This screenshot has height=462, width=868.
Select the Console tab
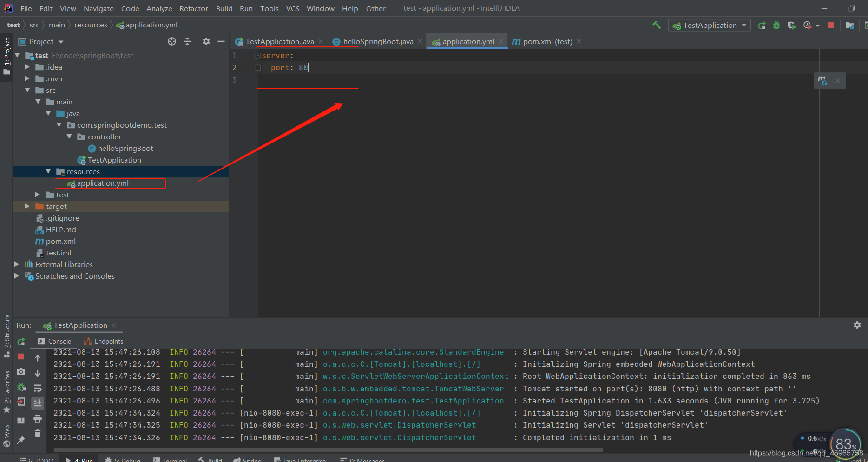[55, 341]
